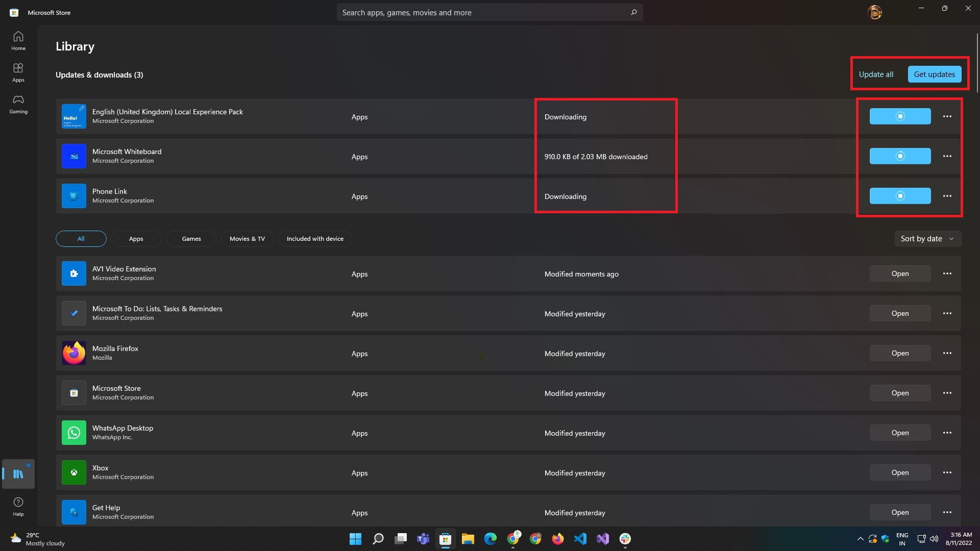This screenshot has height=551, width=980.
Task: Open the Apps section in the sidebar
Action: click(x=18, y=72)
